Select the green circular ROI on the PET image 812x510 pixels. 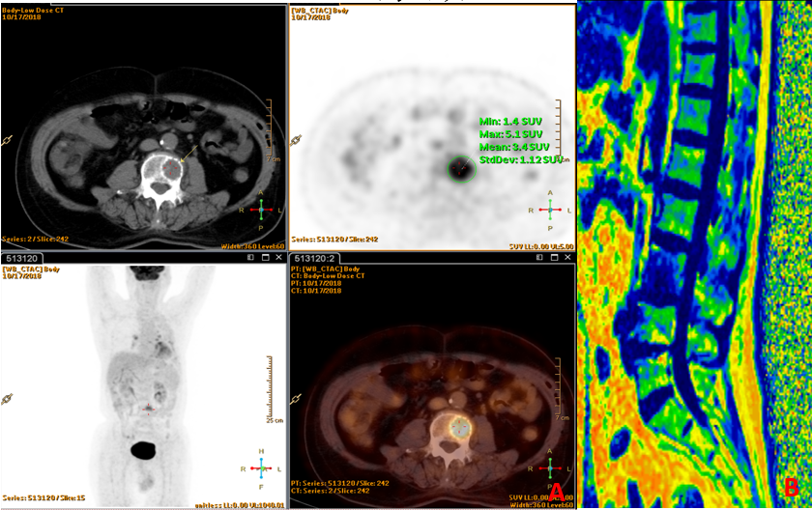pos(459,168)
